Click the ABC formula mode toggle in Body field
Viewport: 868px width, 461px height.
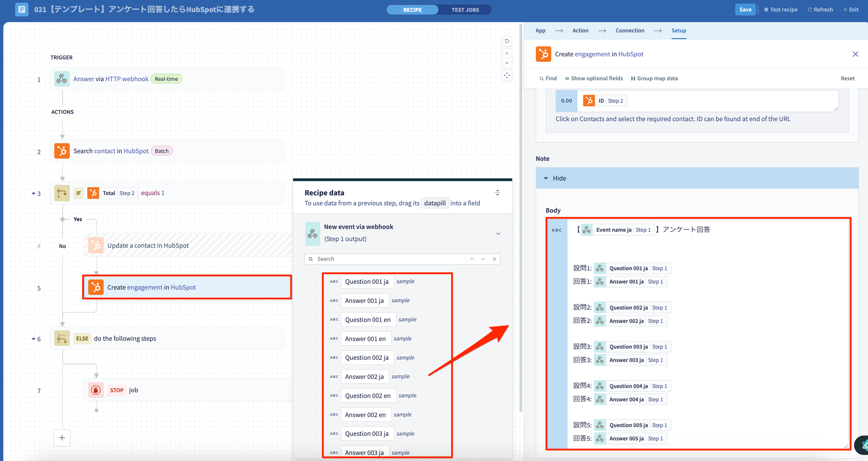557,230
